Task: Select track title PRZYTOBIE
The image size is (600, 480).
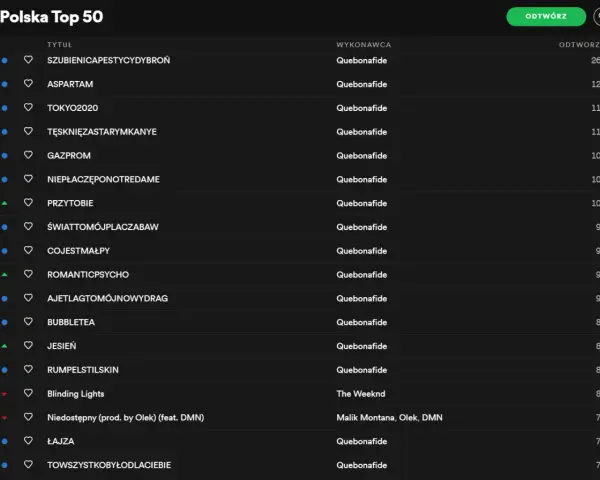Action: (70, 203)
